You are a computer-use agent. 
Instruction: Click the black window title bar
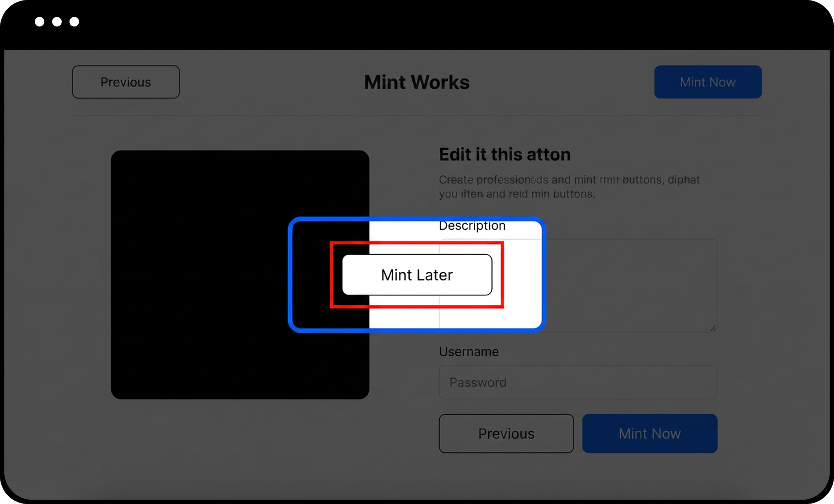[x=417, y=24]
